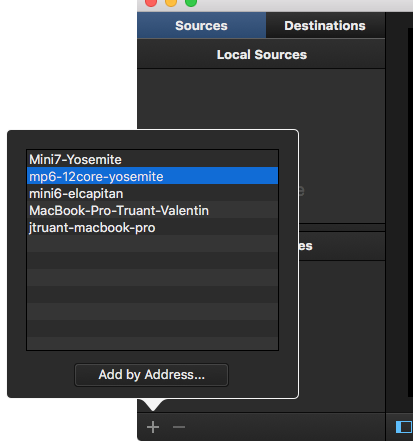Click the Local Sources section header

pyautogui.click(x=261, y=54)
